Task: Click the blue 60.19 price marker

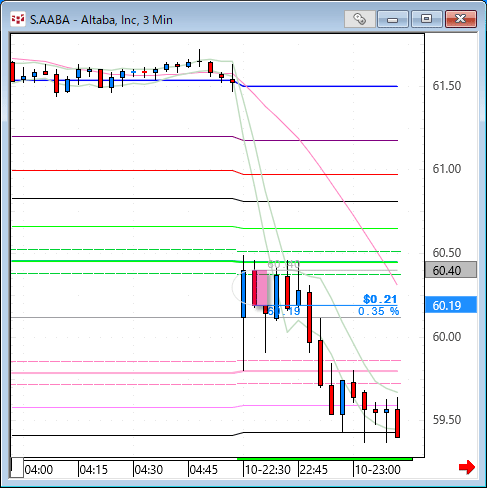Action: pyautogui.click(x=451, y=305)
